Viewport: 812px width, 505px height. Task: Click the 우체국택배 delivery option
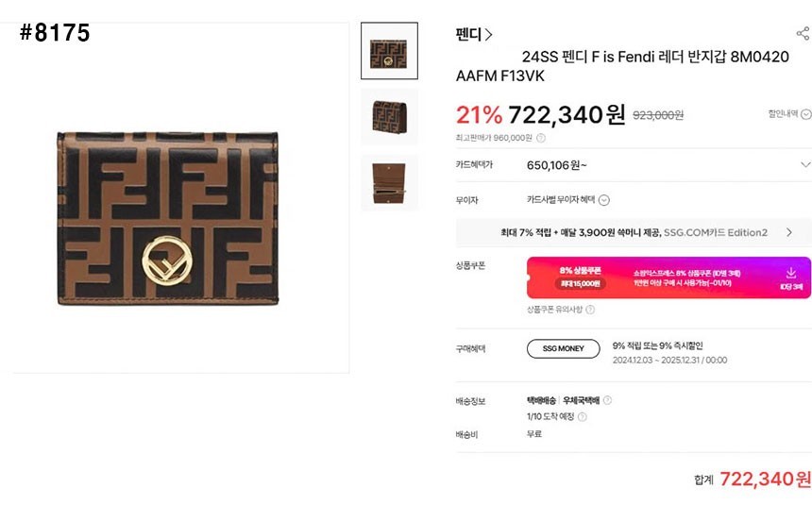point(582,400)
